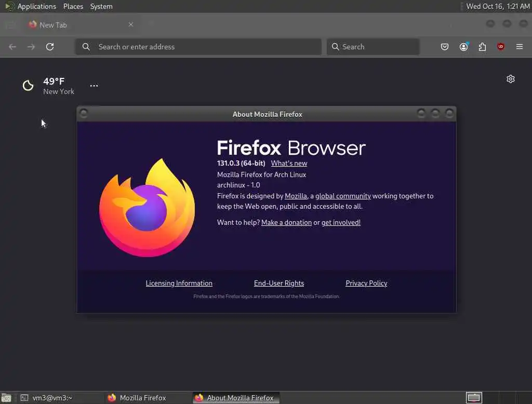Open the Firefox hamburger application menu
The height and width of the screenshot is (404, 532).
[520, 47]
